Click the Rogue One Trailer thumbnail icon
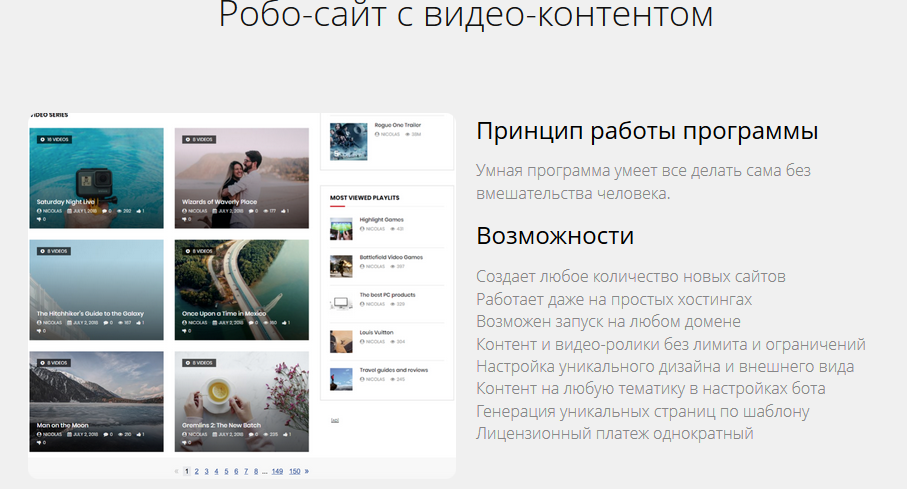Image resolution: width=907 pixels, height=489 pixels. click(348, 141)
